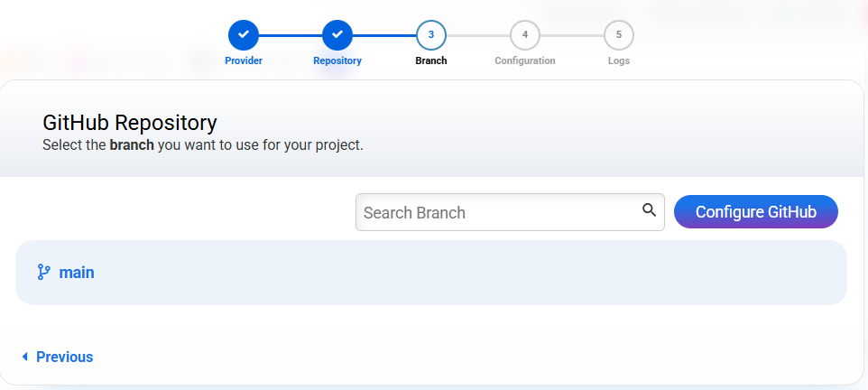
Task: Click the Repository step checkmark circle
Action: [337, 35]
